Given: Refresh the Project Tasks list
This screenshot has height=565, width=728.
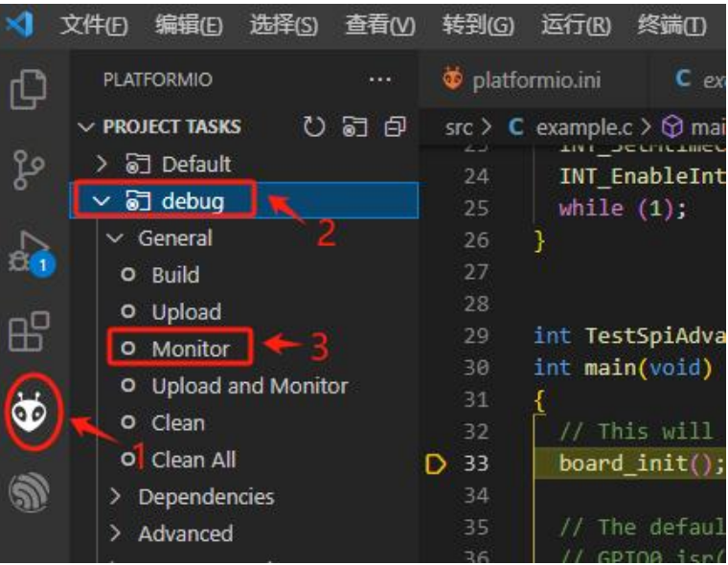Looking at the screenshot, I should coord(314,126).
